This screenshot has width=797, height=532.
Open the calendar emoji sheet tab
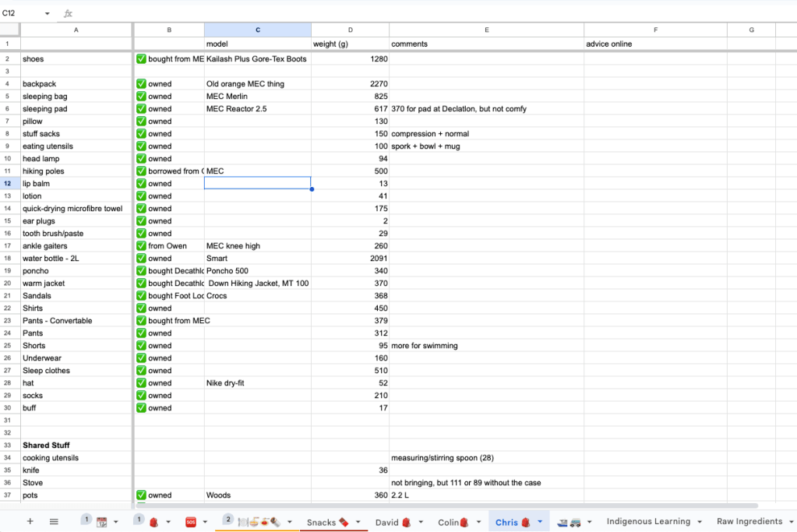click(x=101, y=522)
